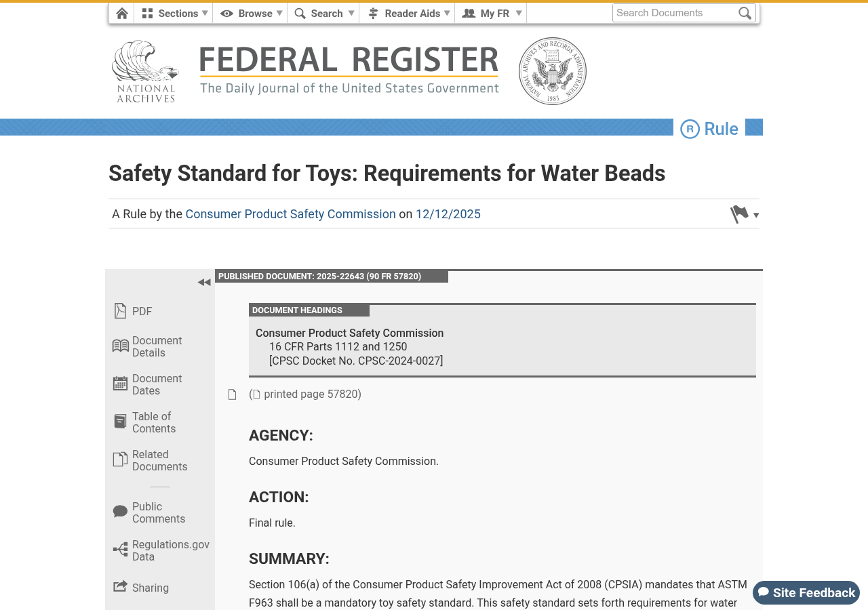Screen dimensions: 868x610
Task: Click the Table of Contents icon
Action: pyautogui.click(x=120, y=422)
